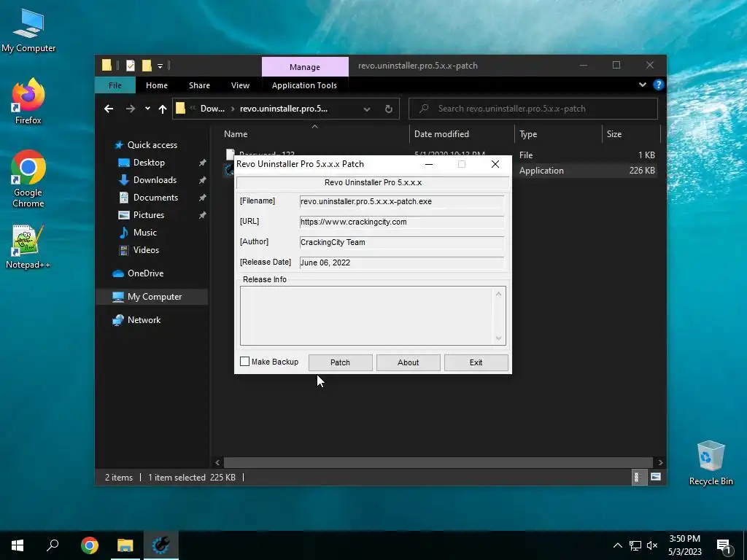Image resolution: width=747 pixels, height=560 pixels.
Task: Open the Recycle Bin
Action: tap(711, 463)
